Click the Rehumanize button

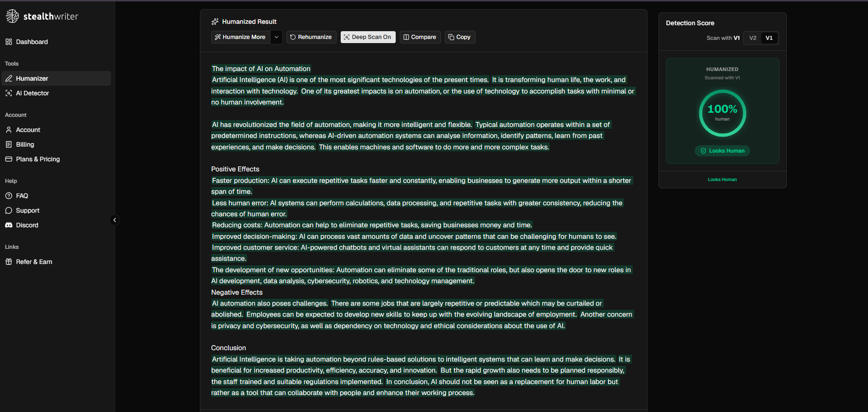click(x=311, y=37)
